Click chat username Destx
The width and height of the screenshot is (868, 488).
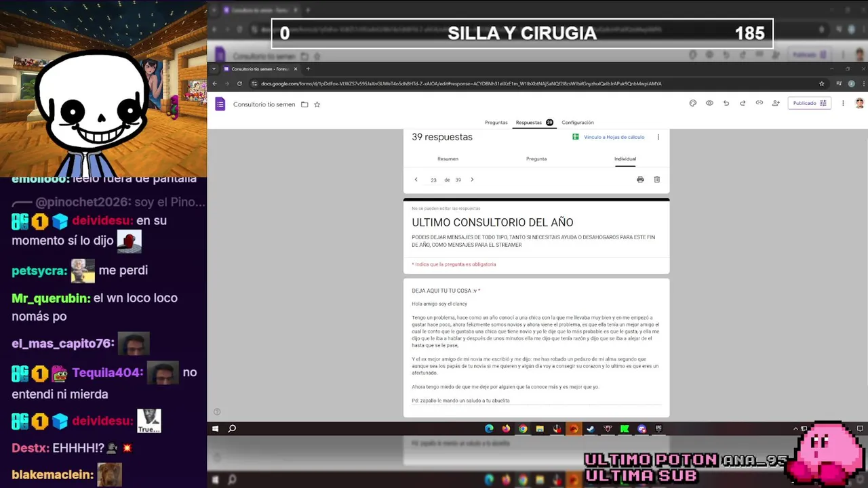(30, 448)
